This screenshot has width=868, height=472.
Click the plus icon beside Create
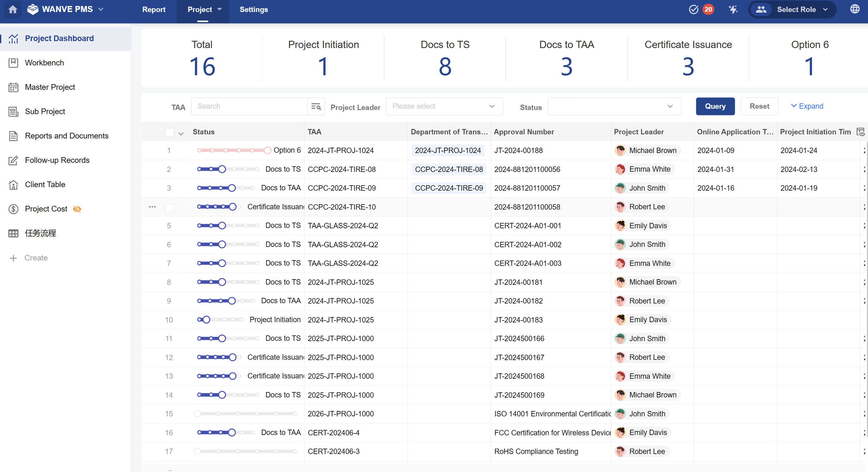[x=13, y=258]
